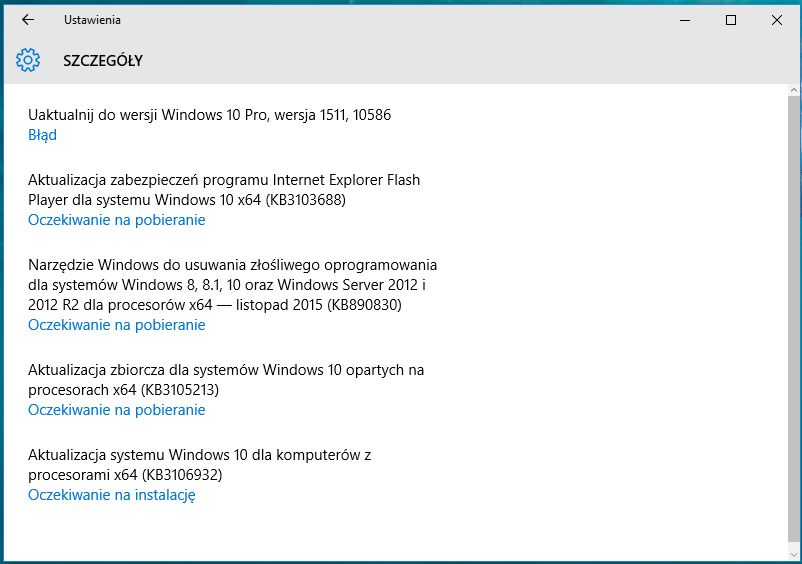Select the cumulative update KB3105213 text
This screenshot has height=564, width=802.
pos(226,380)
